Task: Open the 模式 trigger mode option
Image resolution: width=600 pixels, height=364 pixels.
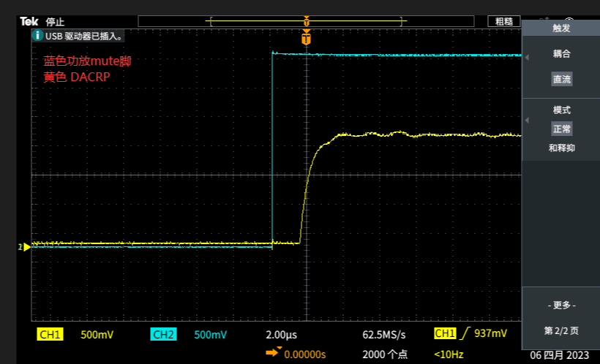Action: pyautogui.click(x=561, y=110)
